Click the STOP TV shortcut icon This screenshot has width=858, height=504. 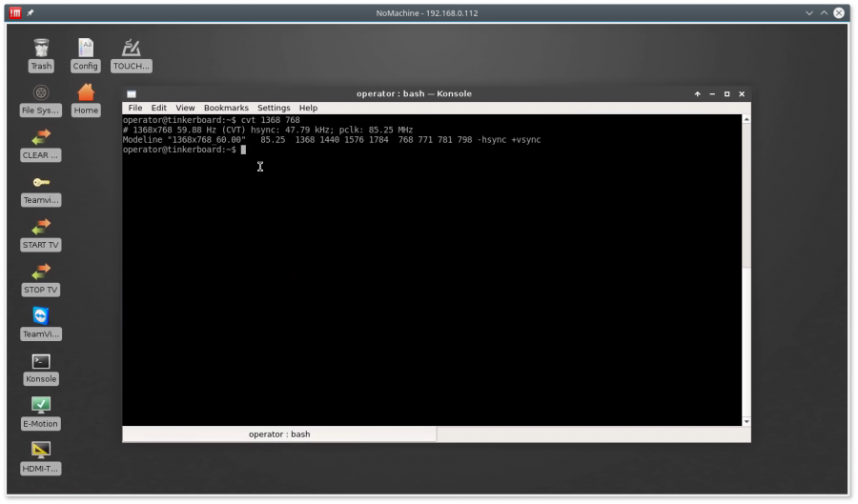point(41,272)
